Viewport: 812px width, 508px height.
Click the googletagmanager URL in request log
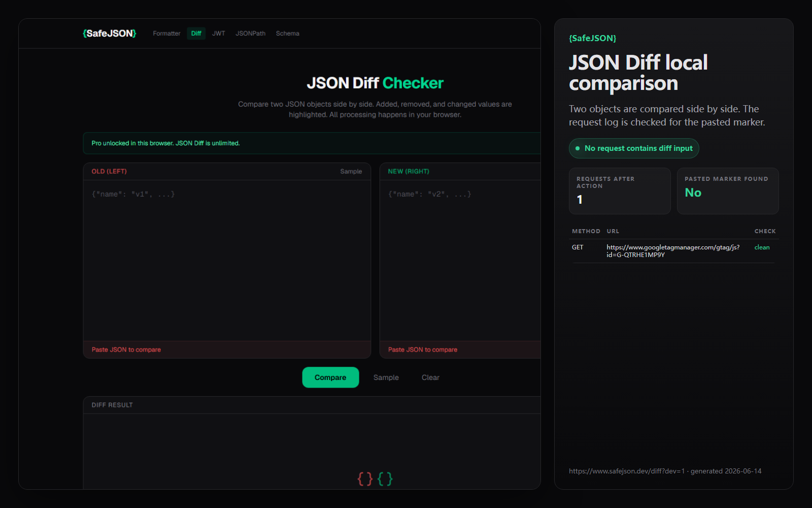pos(673,251)
